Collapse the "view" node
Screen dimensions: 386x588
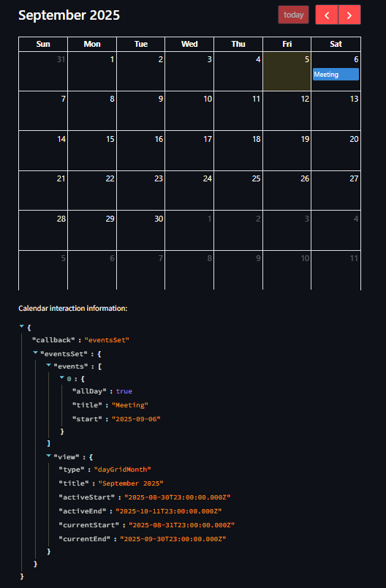(49, 456)
